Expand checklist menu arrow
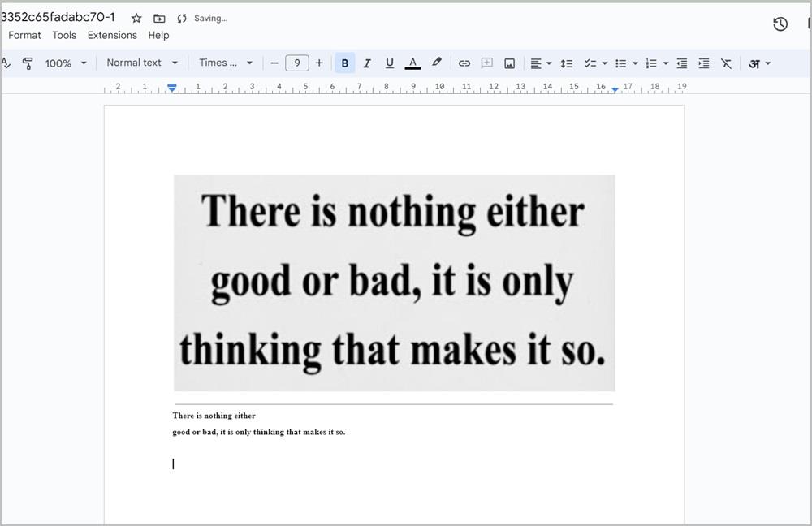The width and height of the screenshot is (812, 526). [604, 63]
